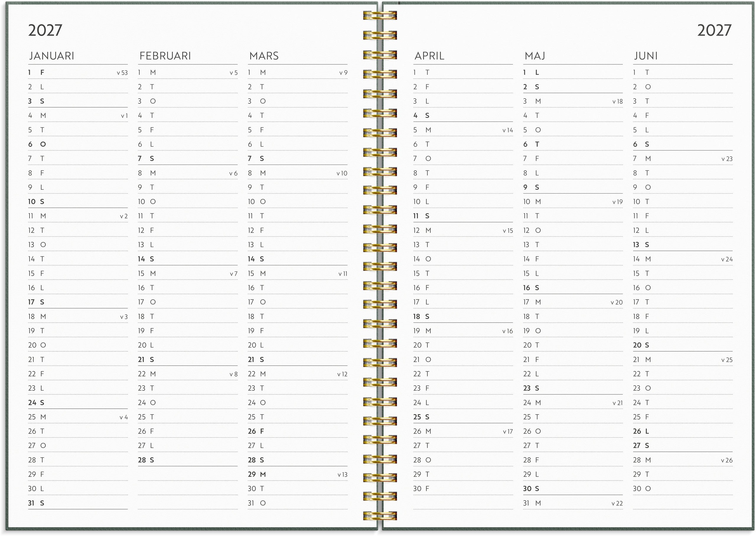Click week label v 26 in Juni
The width and height of the screenshot is (756, 536).
coord(727,460)
